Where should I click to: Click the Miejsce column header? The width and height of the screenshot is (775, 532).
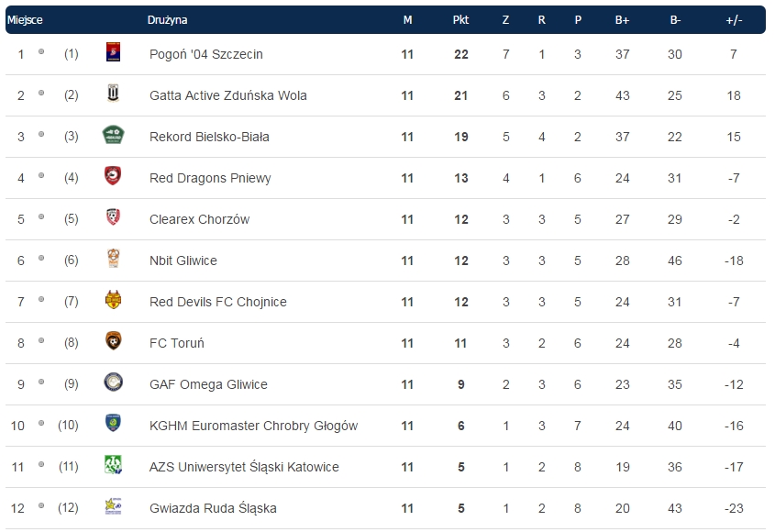25,20
